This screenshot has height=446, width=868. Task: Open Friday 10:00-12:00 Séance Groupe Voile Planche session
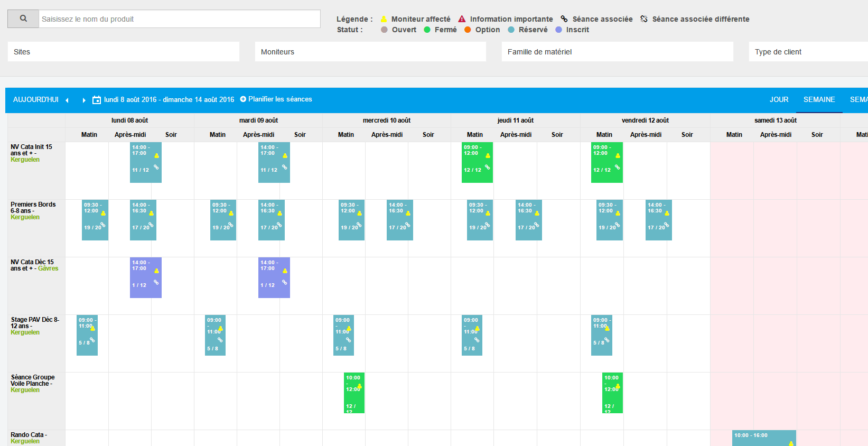tap(612, 393)
